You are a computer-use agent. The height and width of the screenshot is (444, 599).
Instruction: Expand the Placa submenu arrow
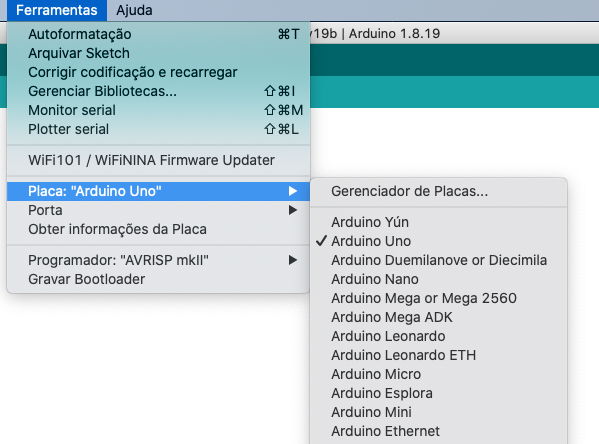coord(293,191)
